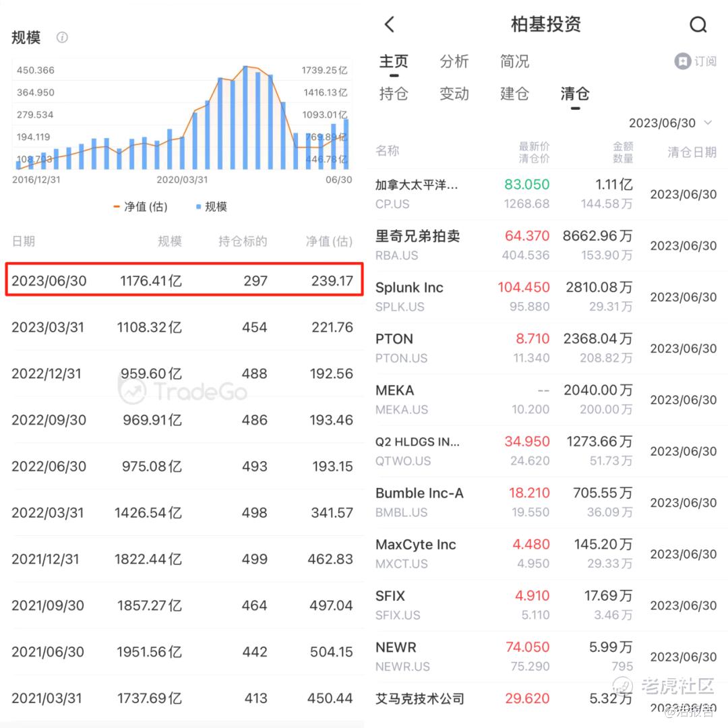The image size is (728, 728).
Task: Select the holdings count 297
Action: coord(255,280)
